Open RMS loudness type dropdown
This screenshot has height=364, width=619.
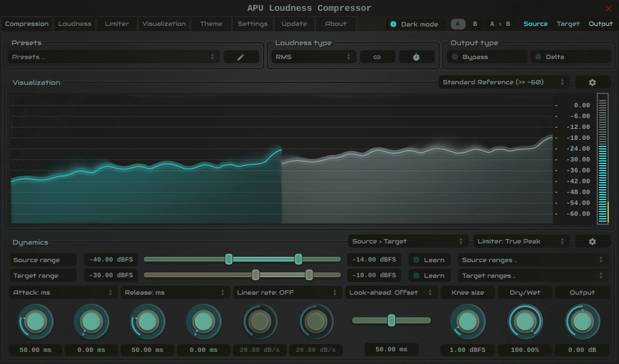pyautogui.click(x=313, y=57)
